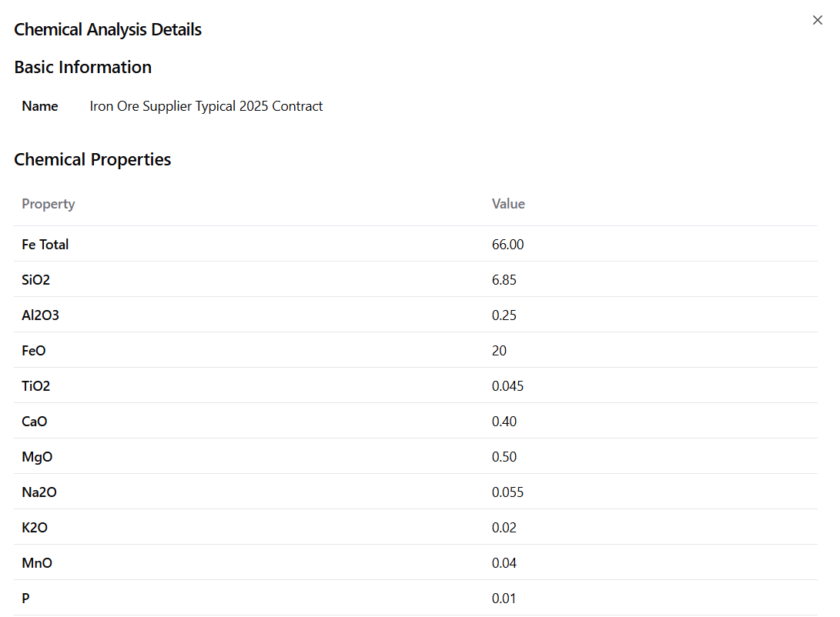Click the Iron Ore Supplier name text

(206, 106)
